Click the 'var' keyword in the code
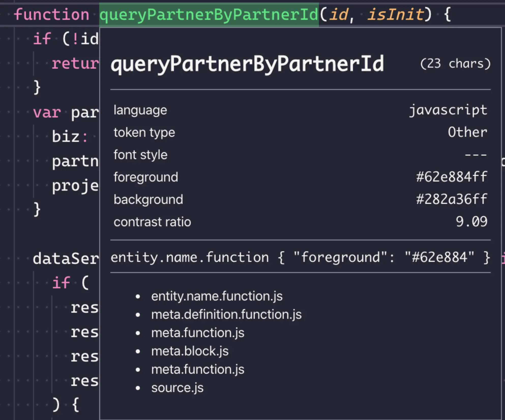This screenshot has width=505, height=420. (x=47, y=112)
